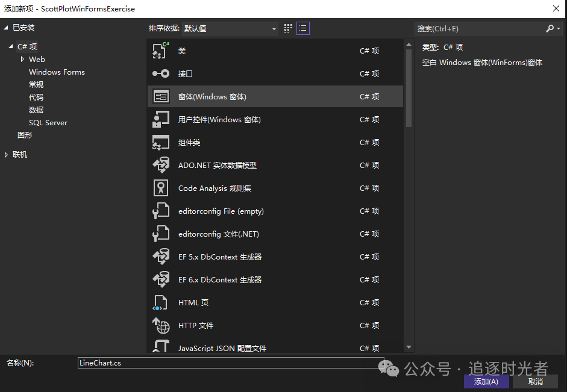The image size is (567, 392).
Task: Select the C# 项 category
Action: pos(27,46)
